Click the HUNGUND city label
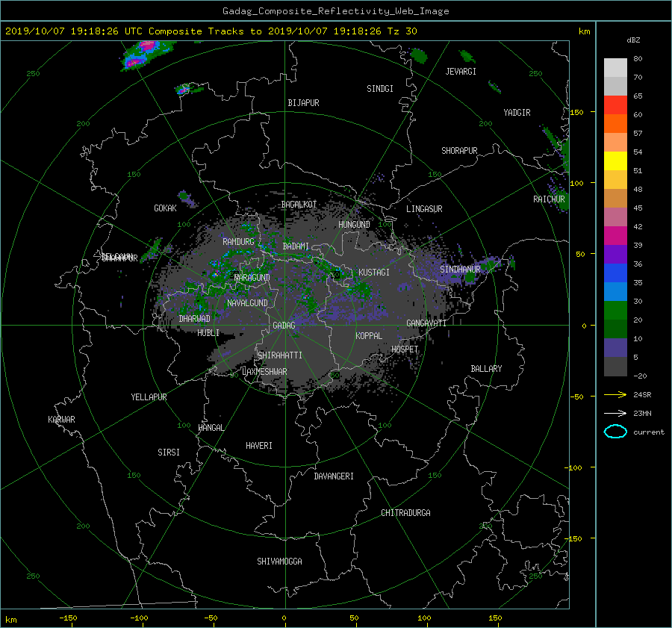672x628 pixels. point(354,224)
